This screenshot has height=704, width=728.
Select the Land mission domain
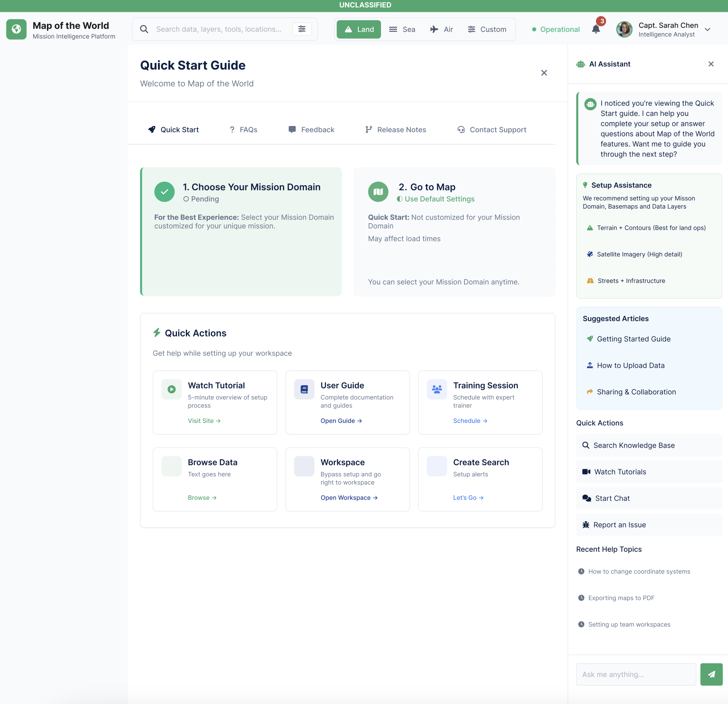(x=359, y=29)
